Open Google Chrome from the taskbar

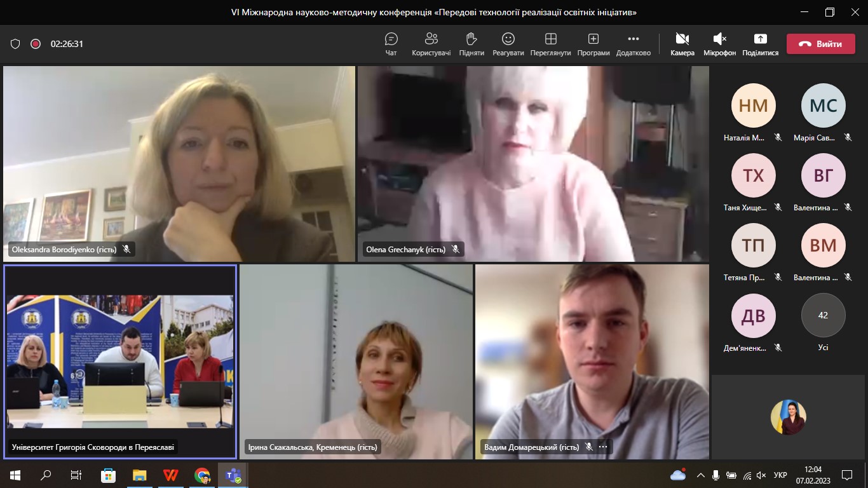click(x=203, y=475)
